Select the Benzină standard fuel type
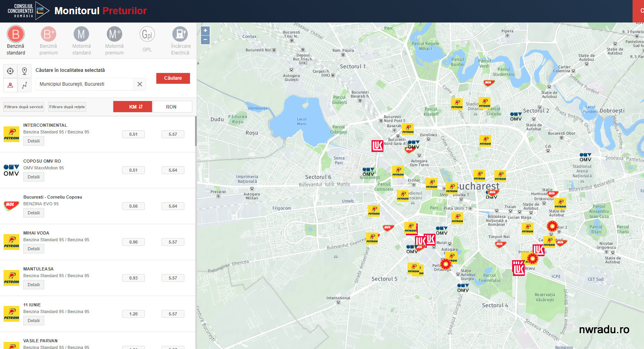This screenshot has height=349, width=644. coord(16,41)
